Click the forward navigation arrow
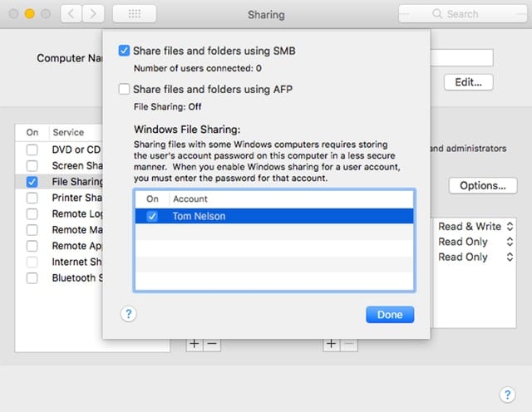This screenshot has height=412, width=532. (93, 14)
